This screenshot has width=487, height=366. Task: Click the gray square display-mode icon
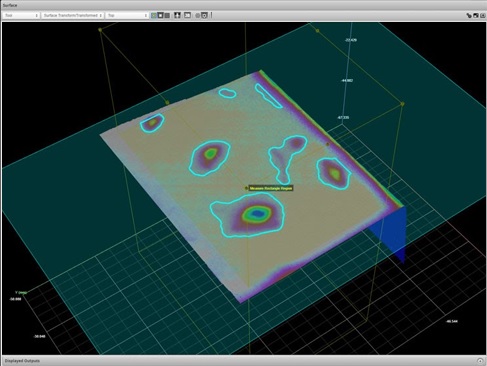pyautogui.click(x=167, y=15)
